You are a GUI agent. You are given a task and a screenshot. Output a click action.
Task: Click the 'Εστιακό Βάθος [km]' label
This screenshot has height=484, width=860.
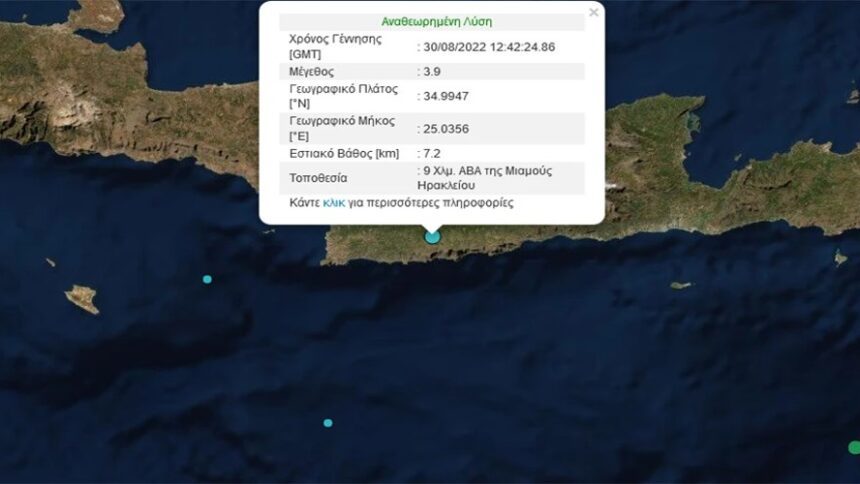pyautogui.click(x=342, y=153)
